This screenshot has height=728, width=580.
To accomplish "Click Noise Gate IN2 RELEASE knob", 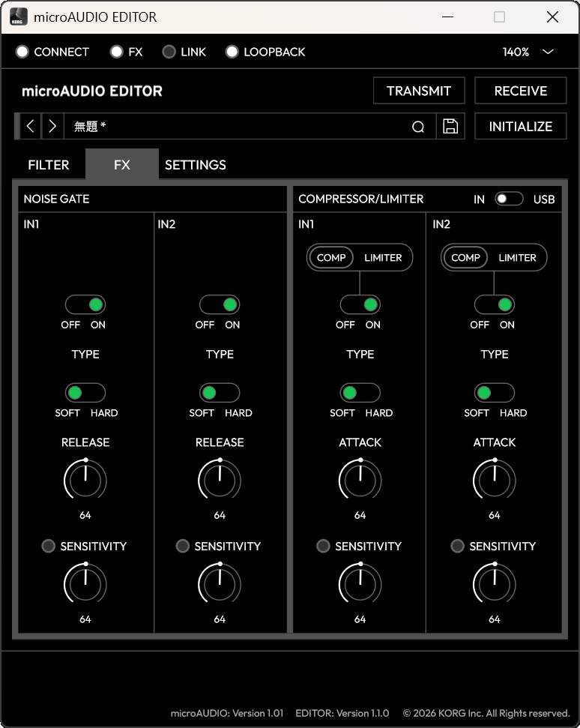I will pos(220,480).
